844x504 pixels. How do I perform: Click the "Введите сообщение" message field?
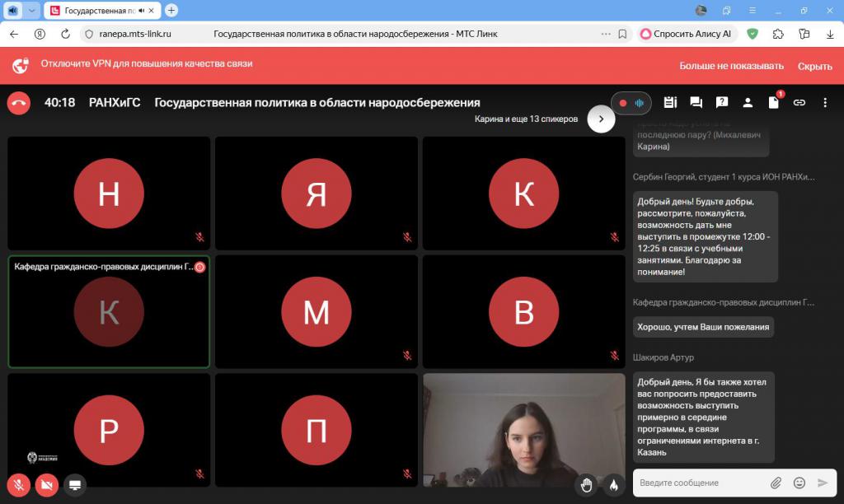click(x=701, y=483)
